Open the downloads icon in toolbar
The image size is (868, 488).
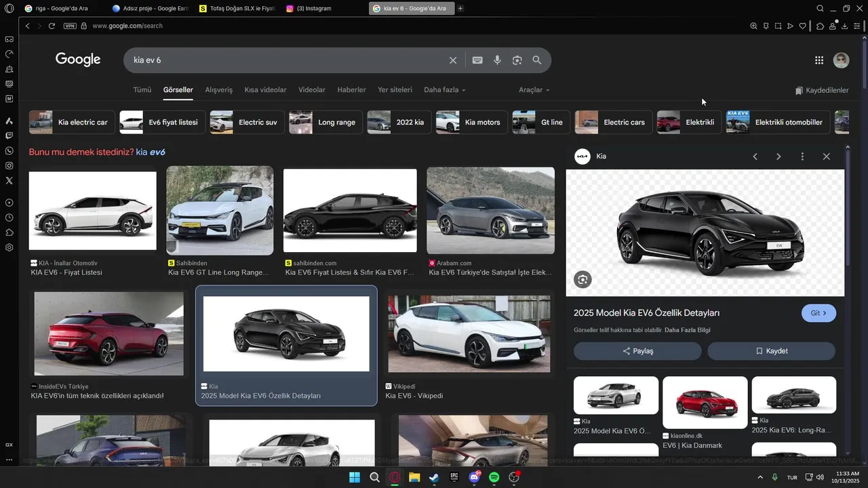[x=845, y=26]
